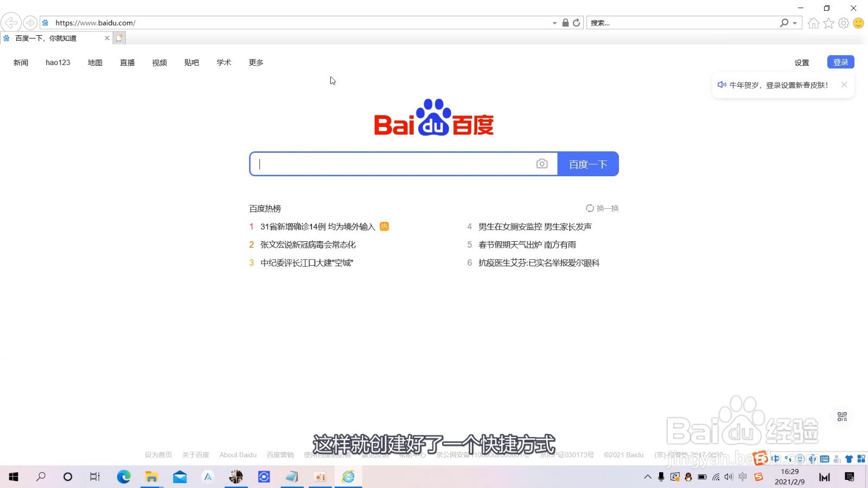This screenshot has height=488, width=868.
Task: Click 百度营销 footer link
Action: (x=280, y=455)
